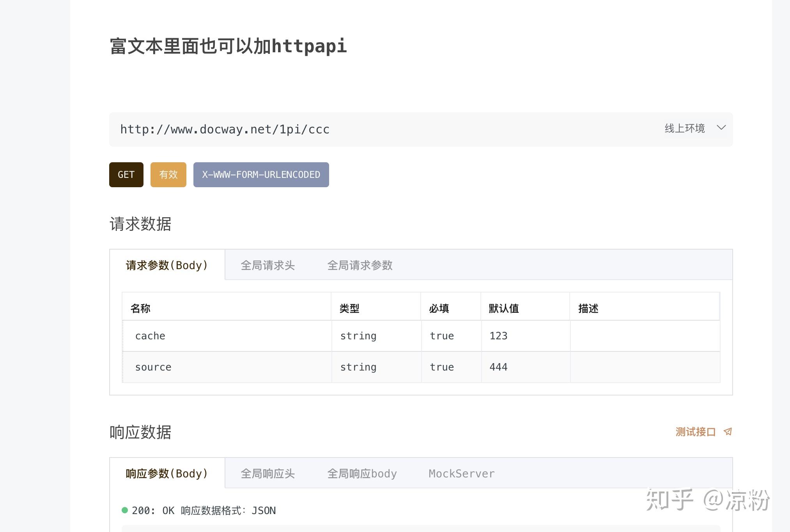Switch to the MockServer tab
This screenshot has height=532, width=790.
tap(462, 473)
